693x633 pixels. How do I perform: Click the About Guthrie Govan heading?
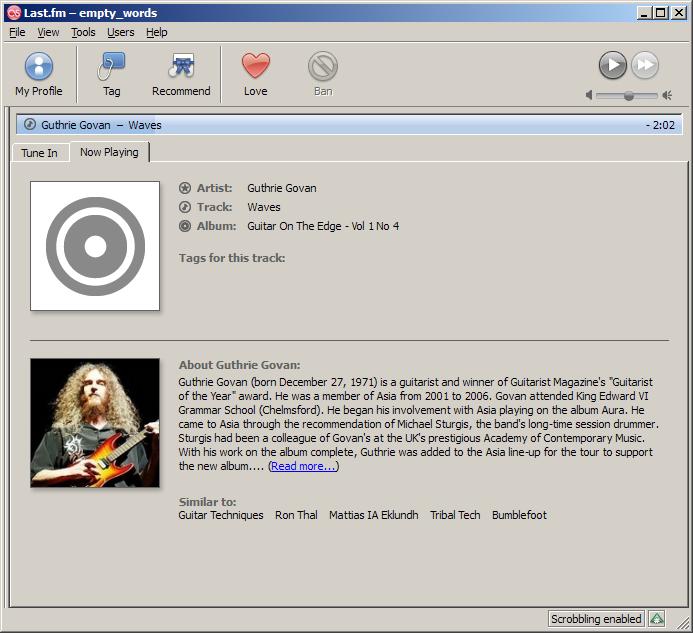240,365
